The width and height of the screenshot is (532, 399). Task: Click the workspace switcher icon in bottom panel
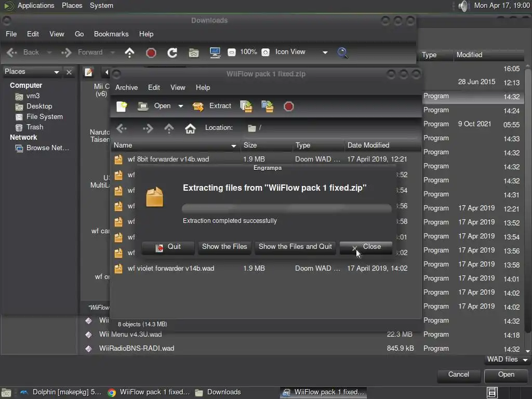click(x=492, y=393)
